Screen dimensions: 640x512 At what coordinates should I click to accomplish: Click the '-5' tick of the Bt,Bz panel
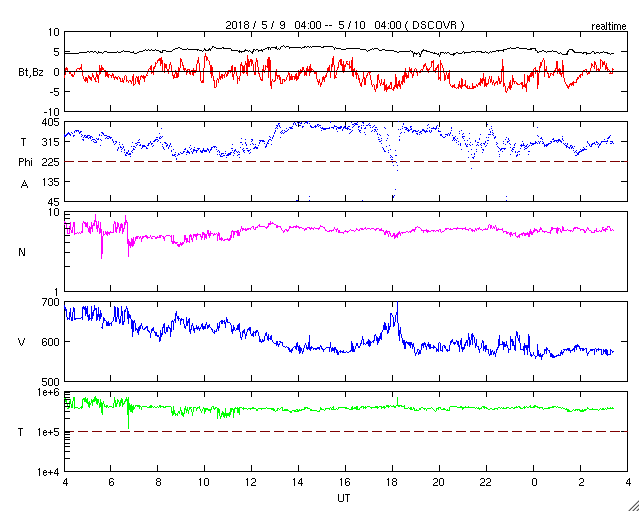tap(53, 92)
